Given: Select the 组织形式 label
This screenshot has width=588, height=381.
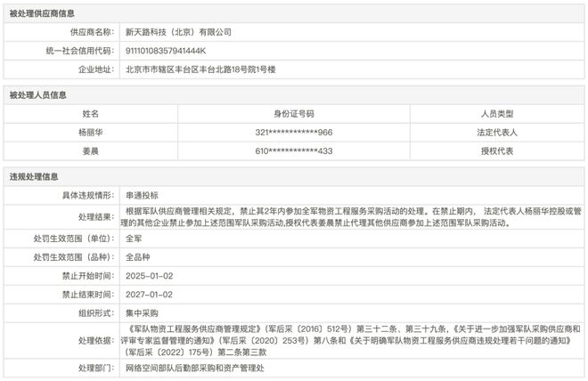Looking at the screenshot, I should [x=96, y=313].
